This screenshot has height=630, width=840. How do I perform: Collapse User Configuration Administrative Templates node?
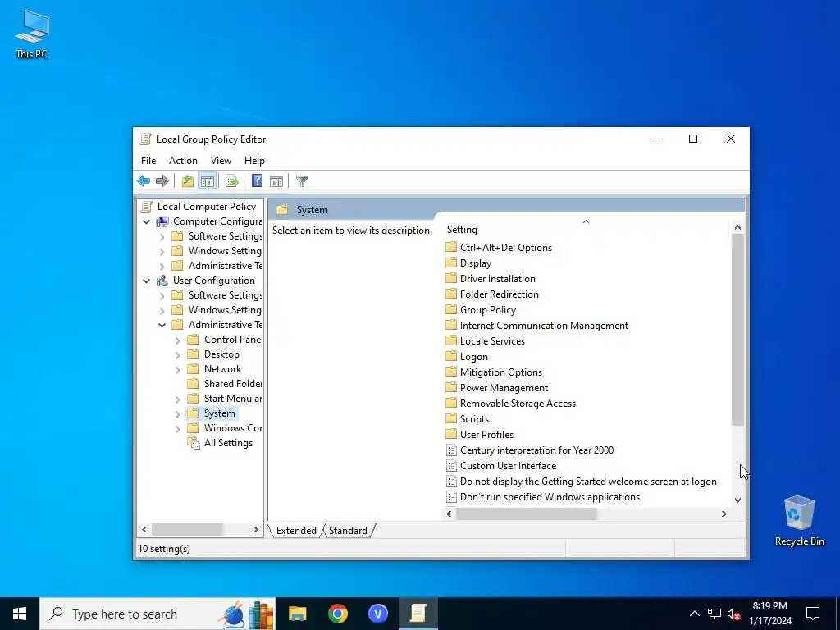(x=162, y=325)
